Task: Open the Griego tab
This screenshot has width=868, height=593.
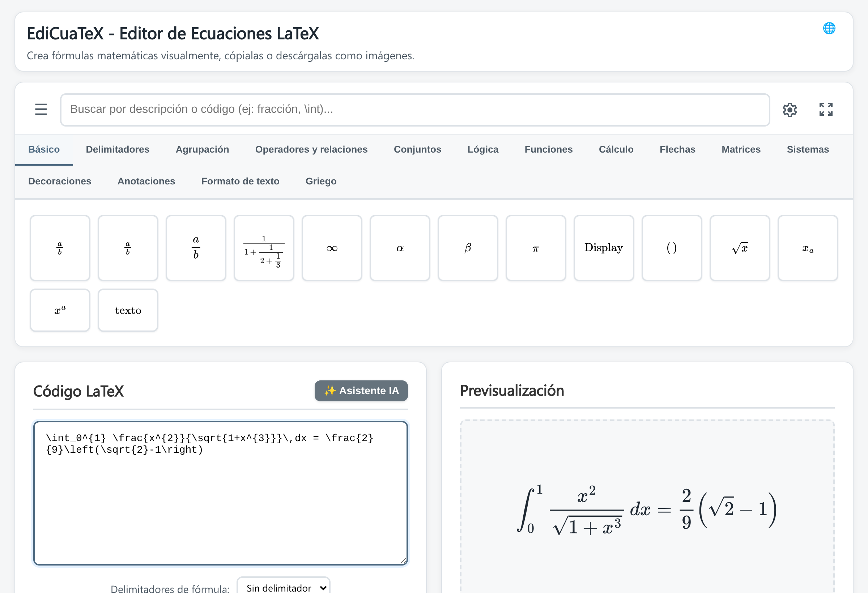Action: [x=321, y=181]
